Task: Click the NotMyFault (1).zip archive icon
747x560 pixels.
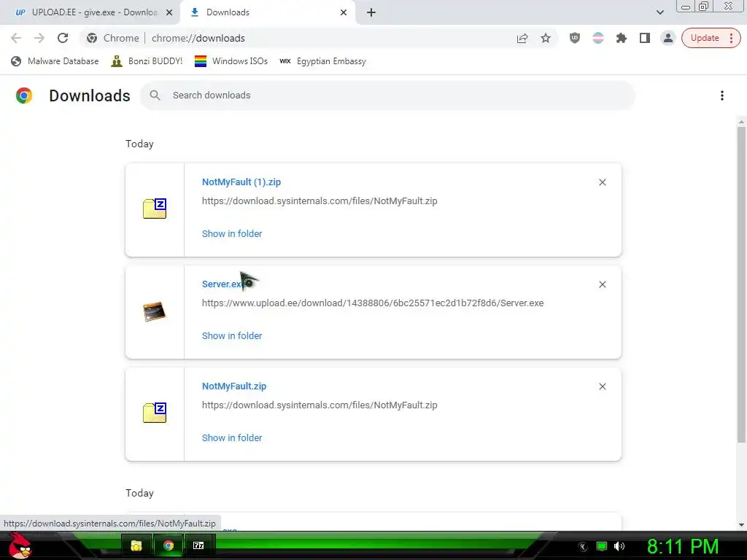Action: point(155,209)
